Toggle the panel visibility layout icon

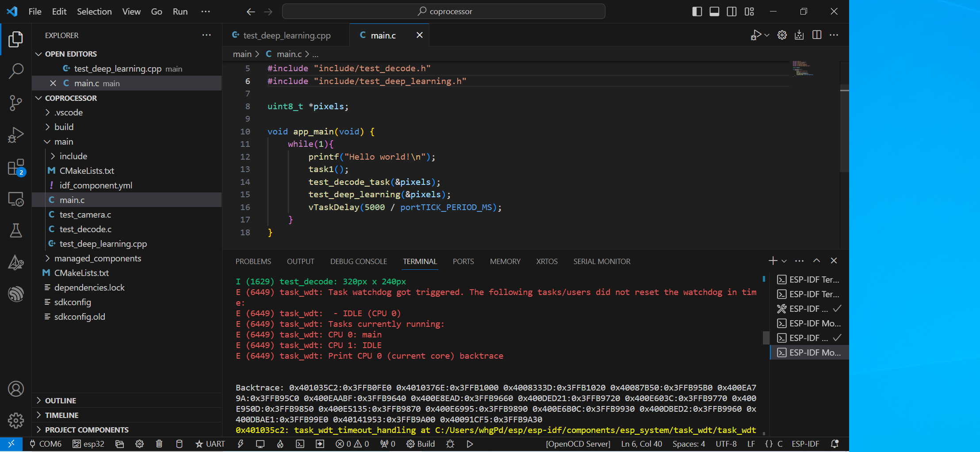pyautogui.click(x=714, y=11)
